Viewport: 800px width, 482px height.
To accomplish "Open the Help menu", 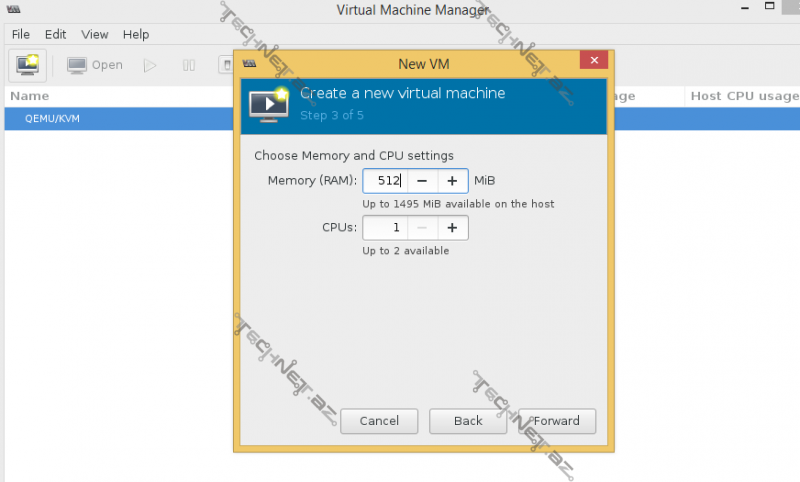I will point(136,34).
